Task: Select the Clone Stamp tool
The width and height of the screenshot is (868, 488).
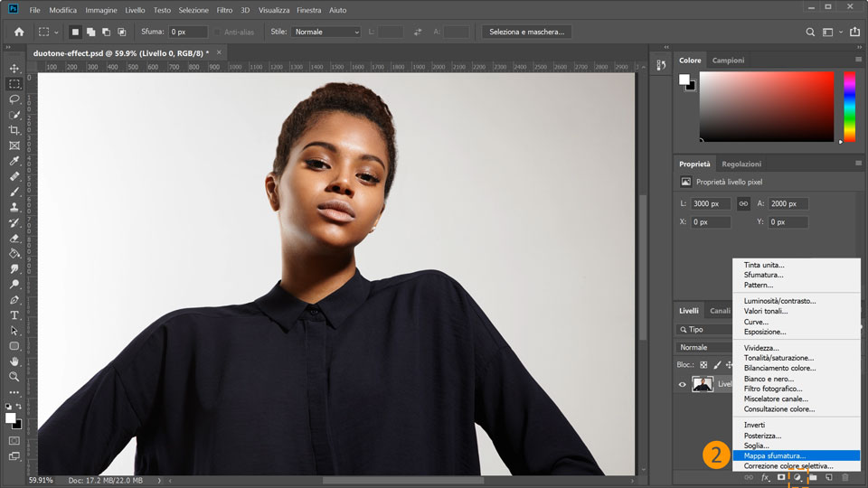Action: (14, 208)
